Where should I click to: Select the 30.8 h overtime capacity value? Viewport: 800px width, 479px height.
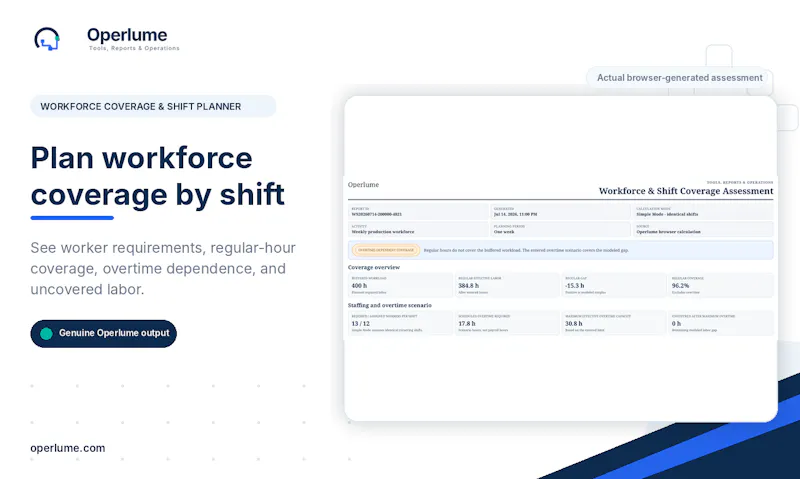tap(573, 323)
